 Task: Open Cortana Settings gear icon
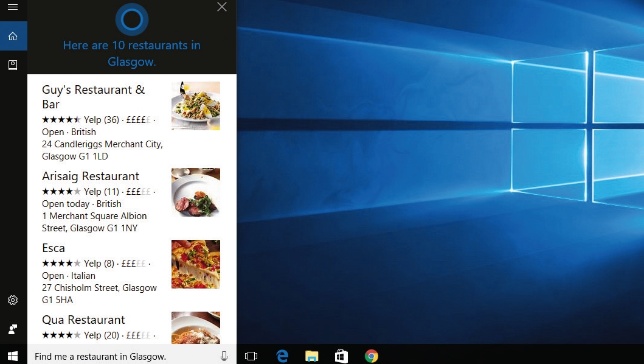[13, 300]
